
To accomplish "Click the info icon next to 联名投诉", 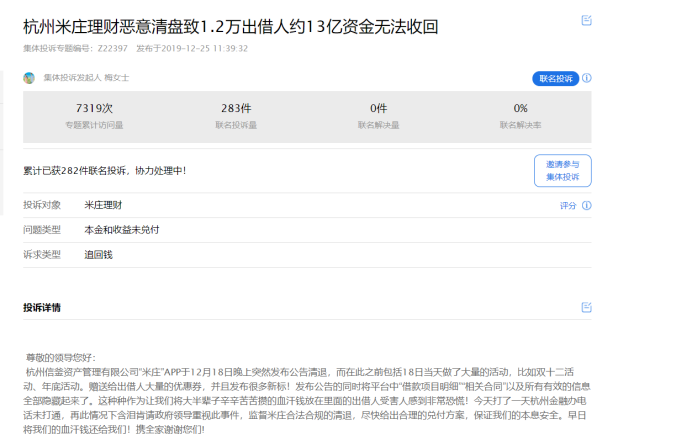I will tap(587, 78).
